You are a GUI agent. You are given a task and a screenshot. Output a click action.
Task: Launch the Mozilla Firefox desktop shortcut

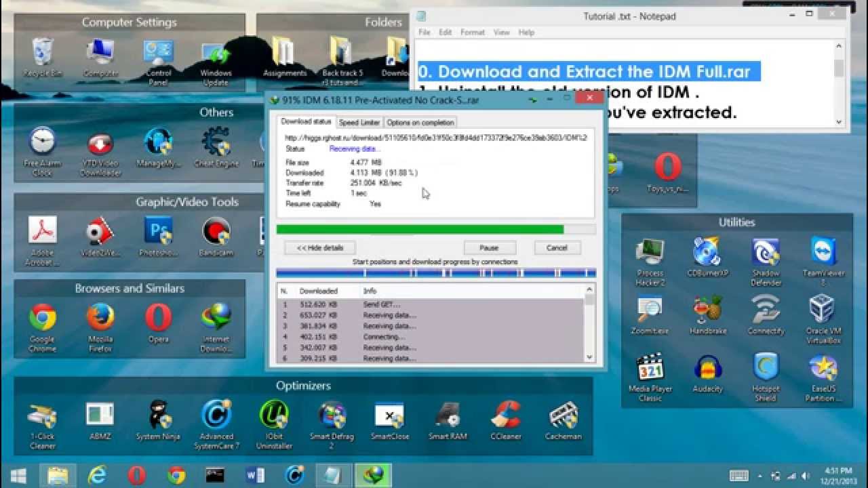click(x=100, y=328)
